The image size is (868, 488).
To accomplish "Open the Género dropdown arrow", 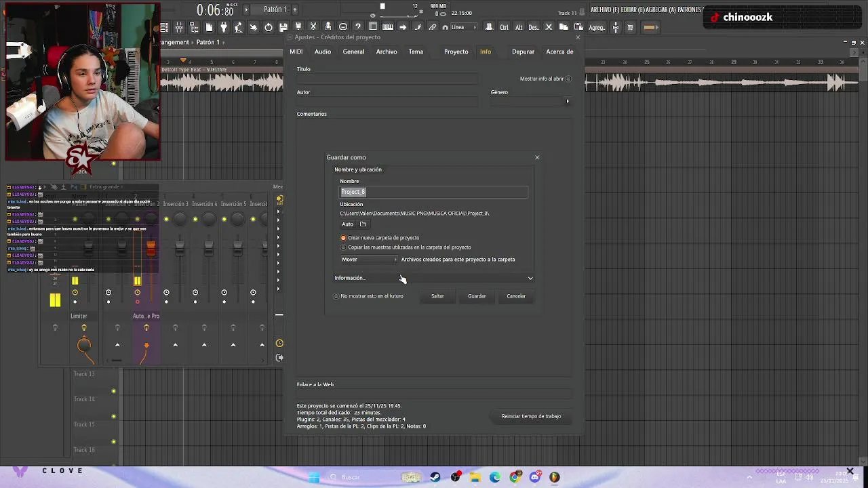I will click(568, 102).
